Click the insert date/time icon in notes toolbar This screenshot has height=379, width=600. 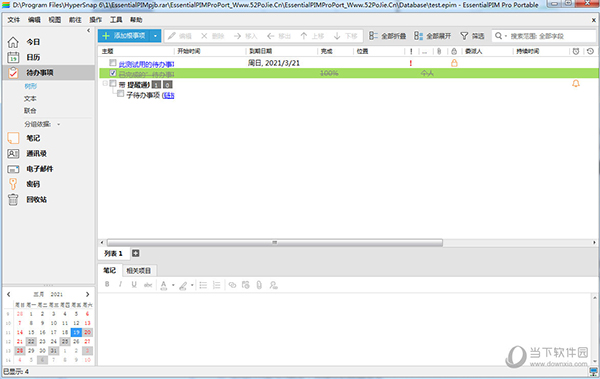(x=246, y=285)
